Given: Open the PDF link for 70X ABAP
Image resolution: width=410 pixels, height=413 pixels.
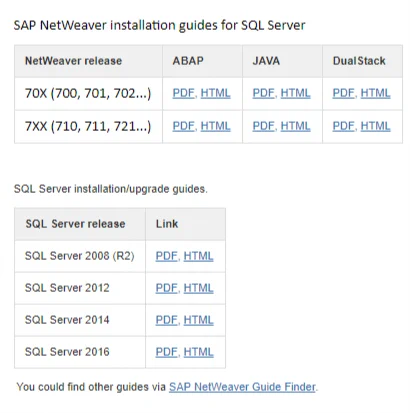Looking at the screenshot, I should [x=183, y=93].
